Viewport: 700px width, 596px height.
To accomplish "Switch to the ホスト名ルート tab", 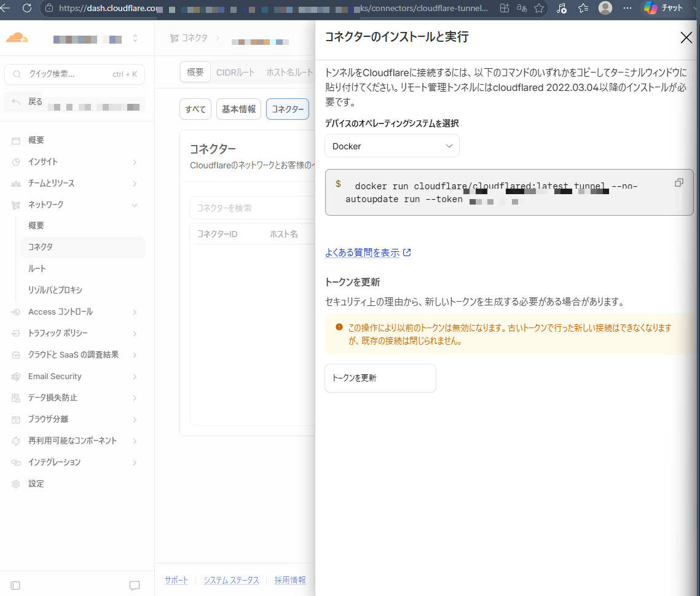I will pyautogui.click(x=289, y=73).
